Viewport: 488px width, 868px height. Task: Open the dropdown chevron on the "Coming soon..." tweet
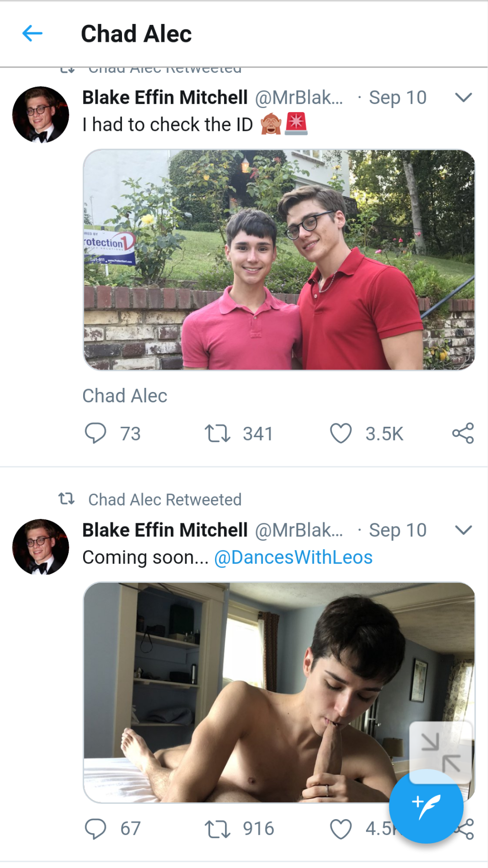(x=463, y=530)
